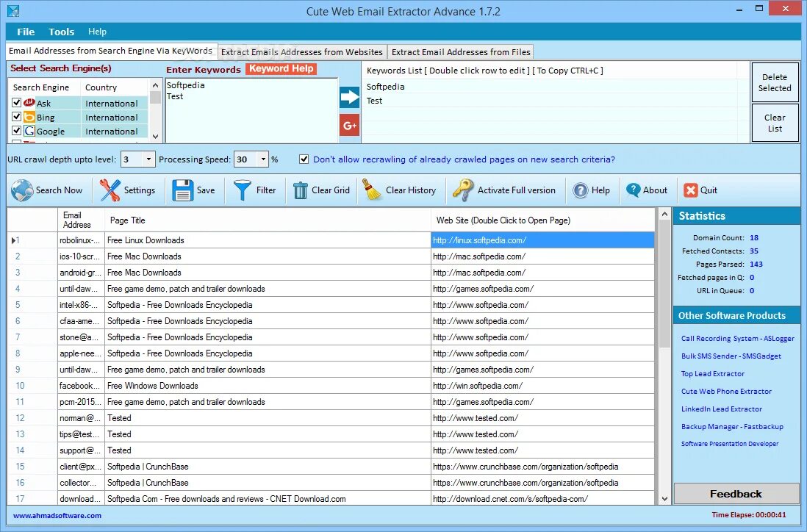Click the Page Title column header

tap(268, 220)
